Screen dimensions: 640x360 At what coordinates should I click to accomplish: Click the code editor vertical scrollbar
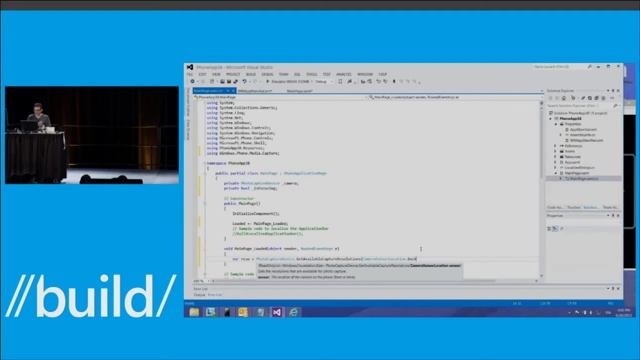pos(541,189)
